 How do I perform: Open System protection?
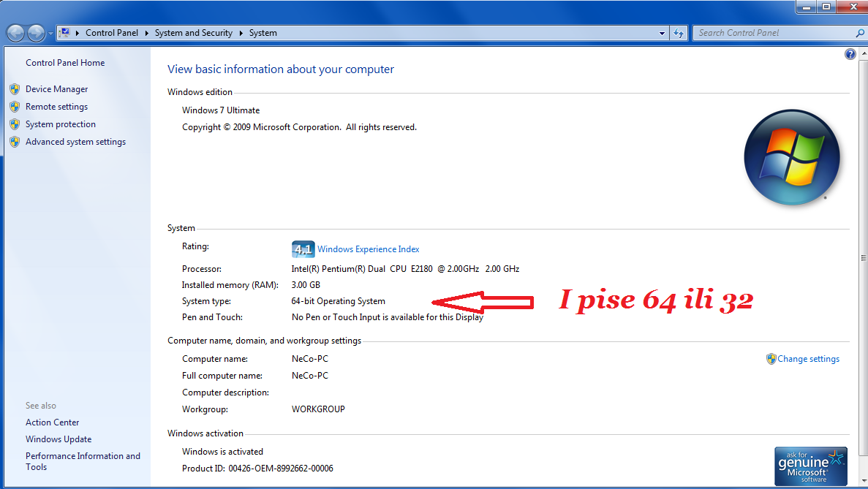coord(61,124)
